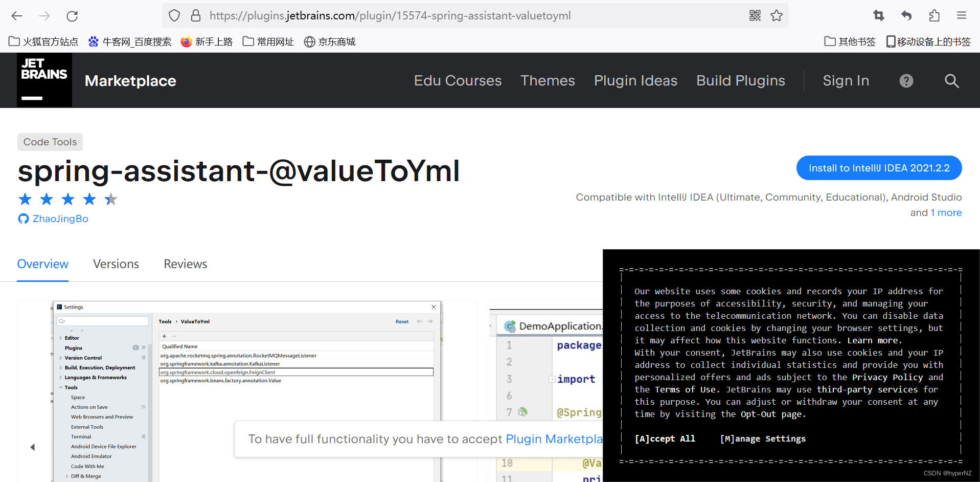Switch to the Reviews tab

tap(185, 264)
